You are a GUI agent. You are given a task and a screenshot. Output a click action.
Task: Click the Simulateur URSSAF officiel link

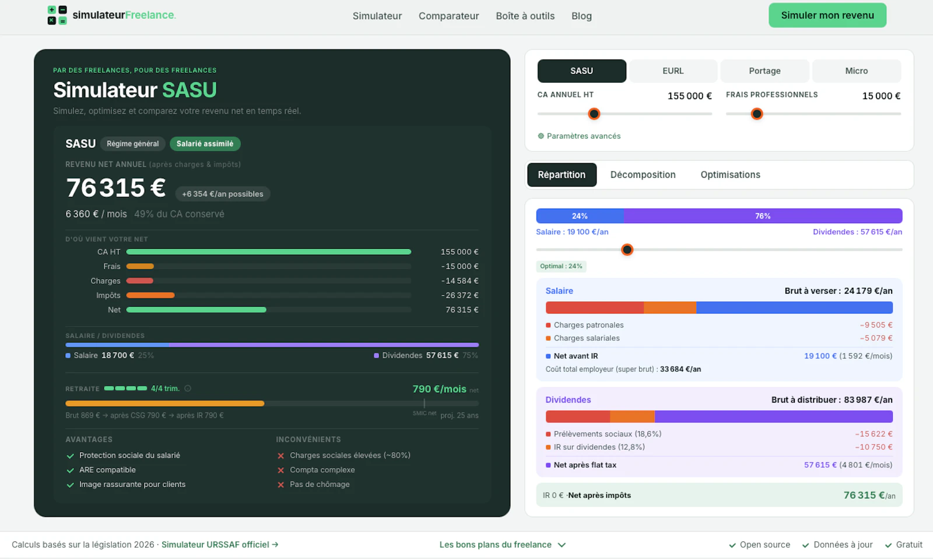[x=220, y=545]
